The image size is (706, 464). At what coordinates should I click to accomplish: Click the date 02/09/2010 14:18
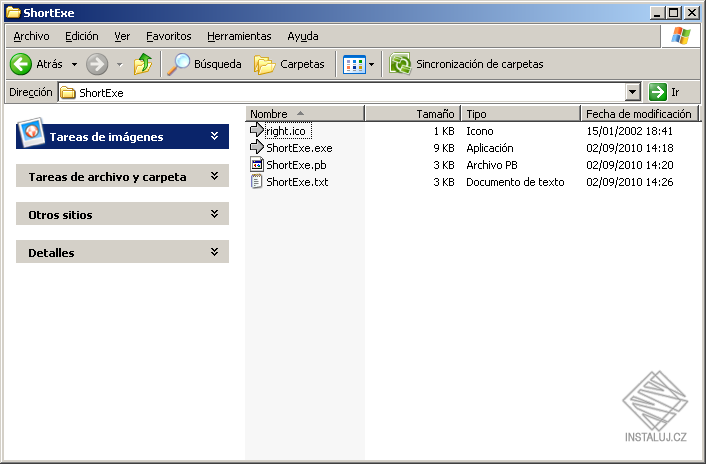click(x=629, y=148)
